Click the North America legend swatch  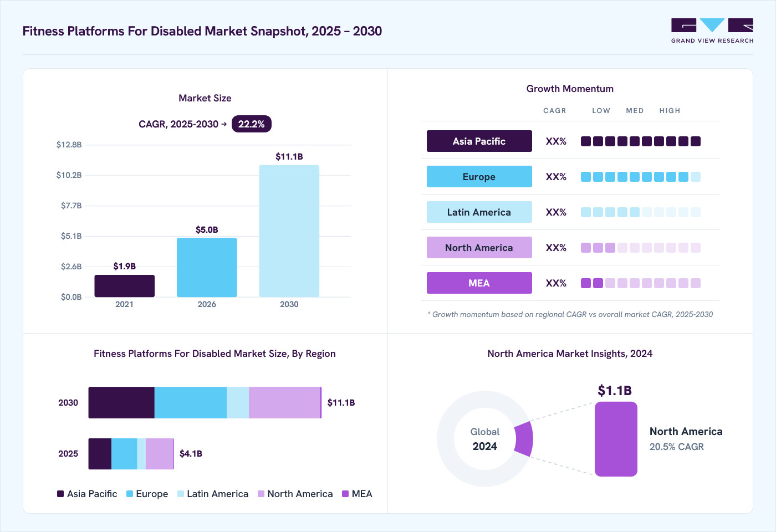coord(261,494)
